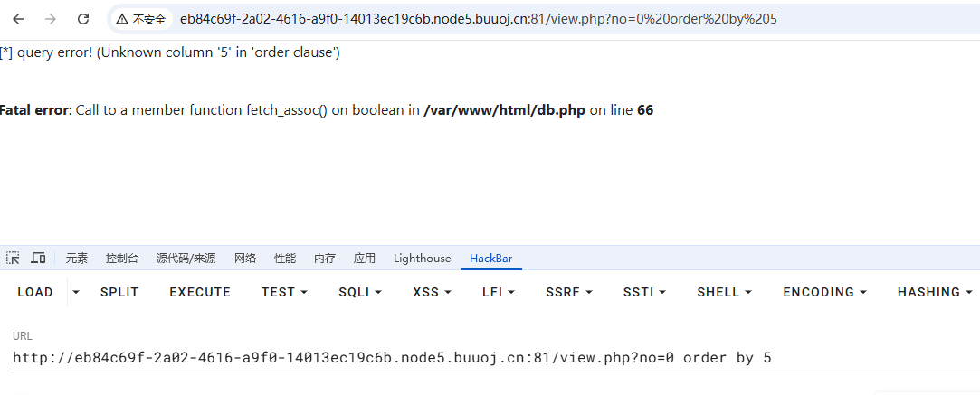
Task: Click the HackBar LOAD button
Action: (35, 292)
